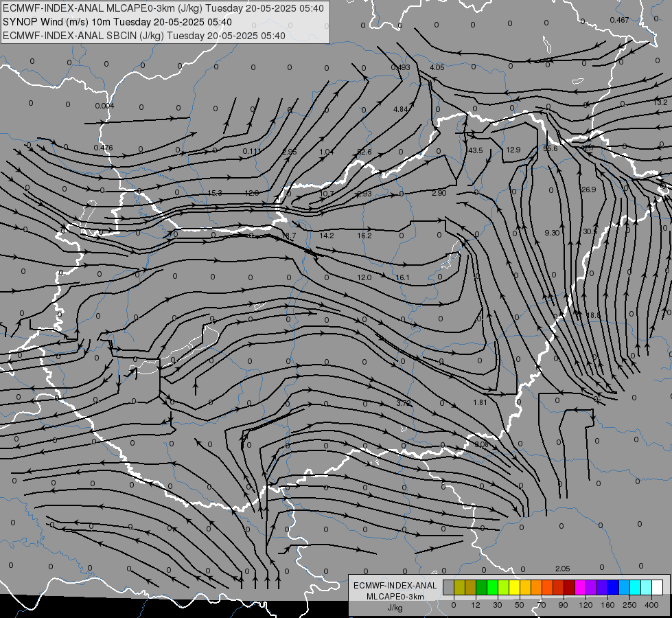Click the map value '0.476'
Screen dimensions: 672x618
tap(103, 148)
